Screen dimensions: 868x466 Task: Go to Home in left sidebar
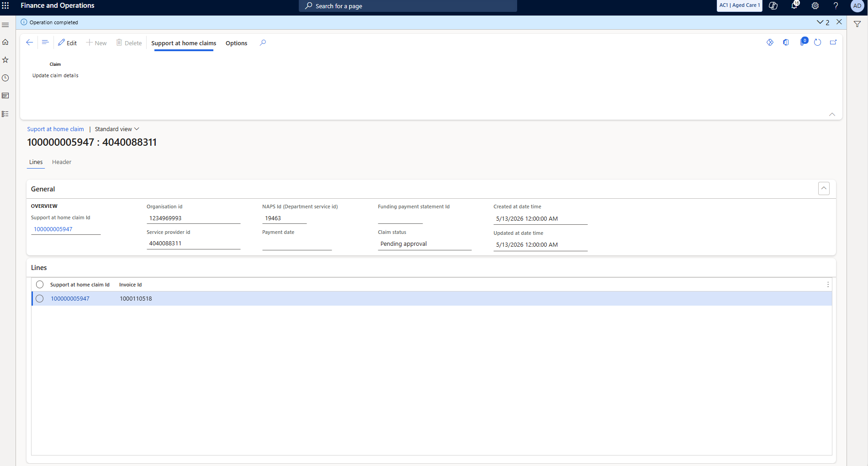point(5,42)
